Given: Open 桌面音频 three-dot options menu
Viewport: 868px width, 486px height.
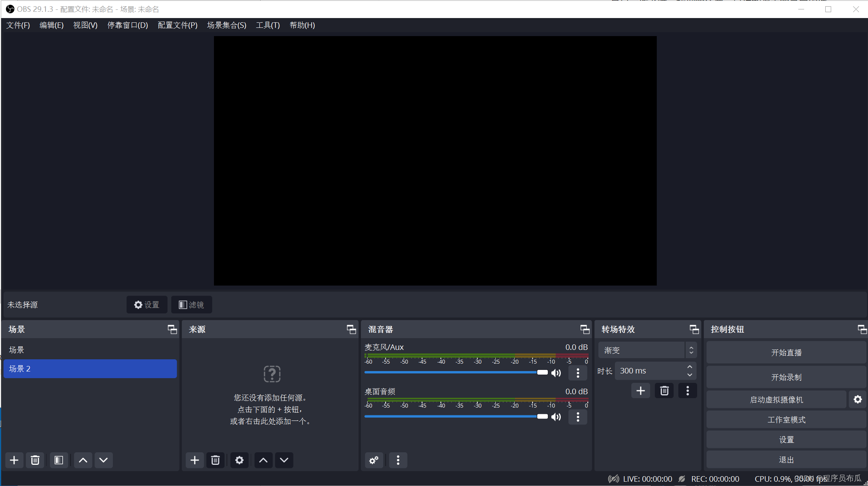Looking at the screenshot, I should click(578, 417).
